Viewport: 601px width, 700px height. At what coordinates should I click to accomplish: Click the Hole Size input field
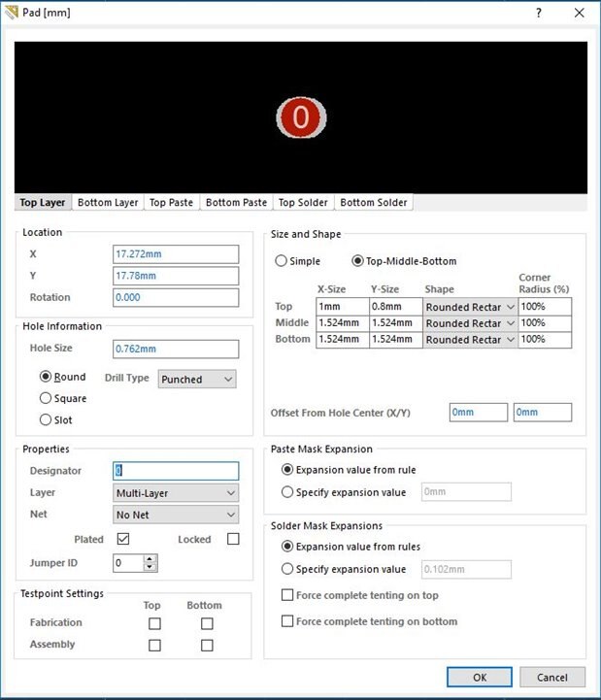pyautogui.click(x=176, y=349)
